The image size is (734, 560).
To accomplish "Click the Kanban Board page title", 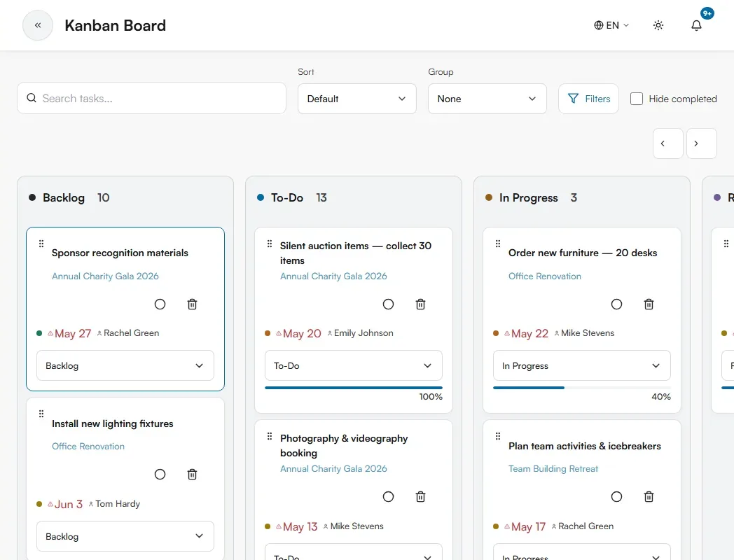I will click(x=115, y=25).
